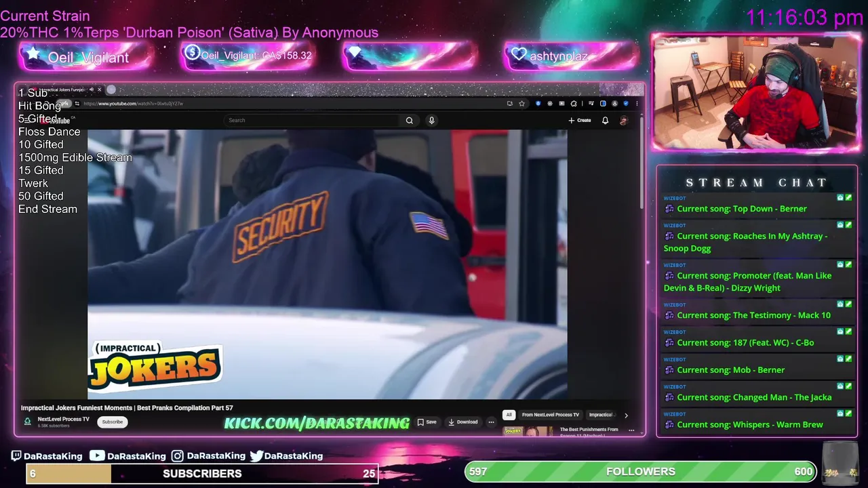
Task: Click chat message 'Promoter (feat. Man Like Devin & B-Real)'
Action: pyautogui.click(x=747, y=282)
